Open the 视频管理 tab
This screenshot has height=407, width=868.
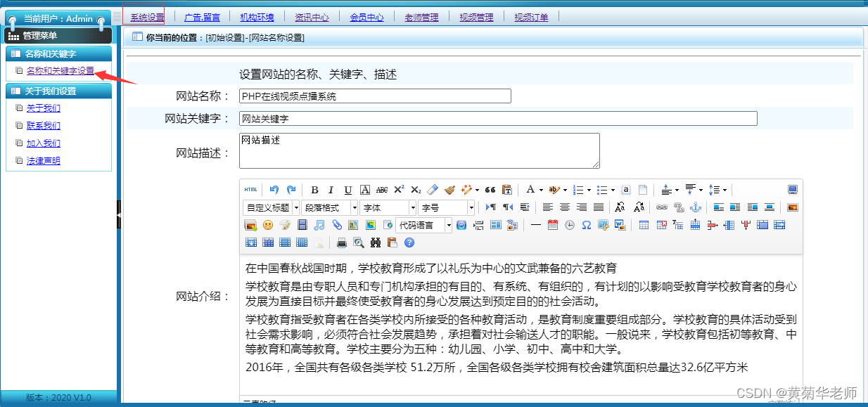coord(476,17)
